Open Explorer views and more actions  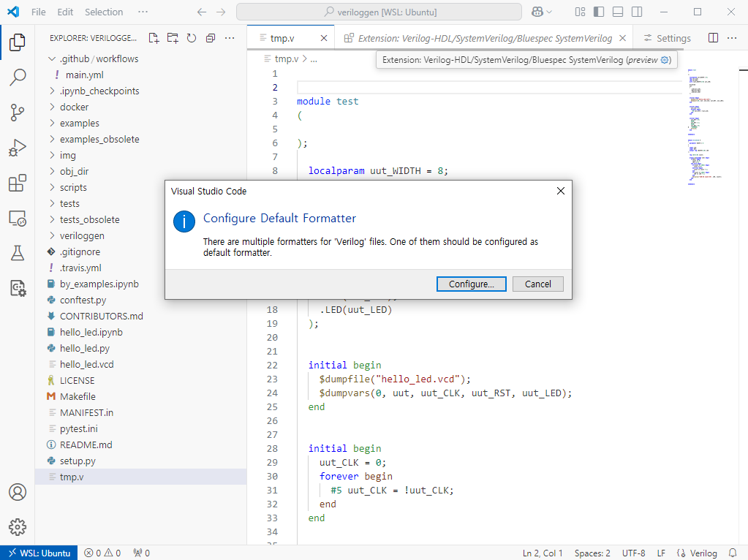[x=230, y=38]
